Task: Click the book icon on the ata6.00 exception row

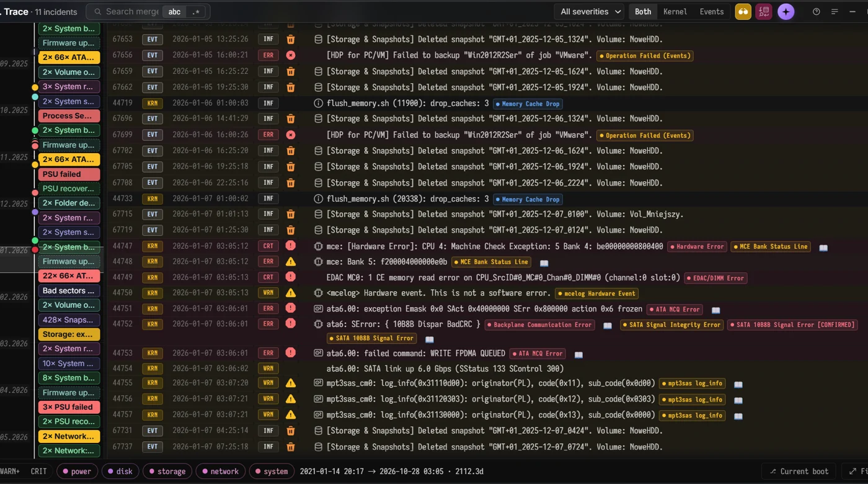Action: [715, 310]
